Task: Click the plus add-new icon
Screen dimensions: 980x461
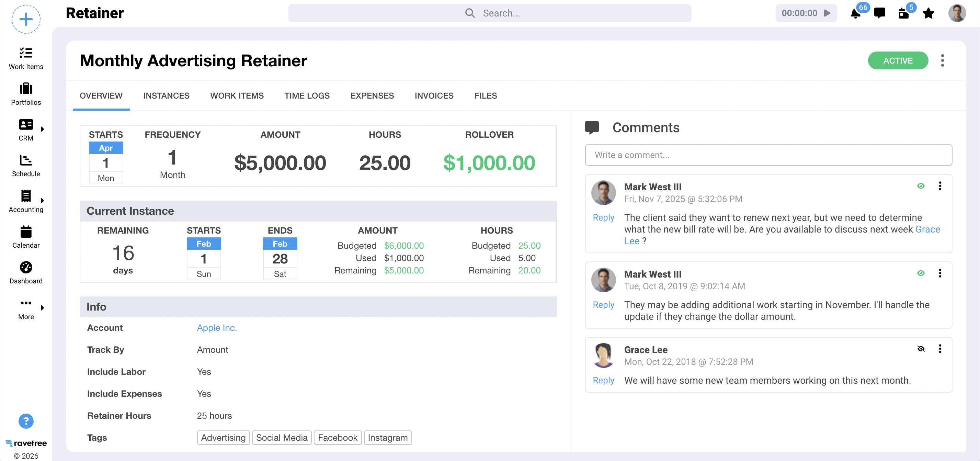Action: [x=26, y=19]
